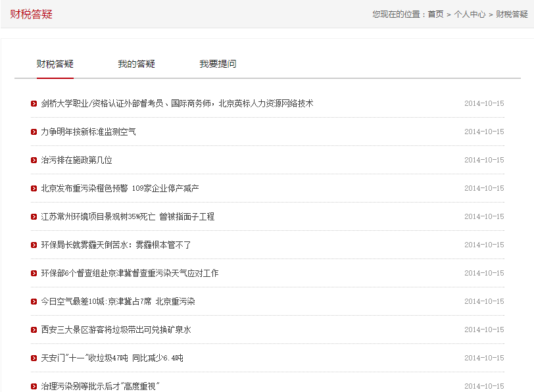
Task: Click the red arrow icon beside 今日空气最差10城 row
Action: click(x=34, y=301)
